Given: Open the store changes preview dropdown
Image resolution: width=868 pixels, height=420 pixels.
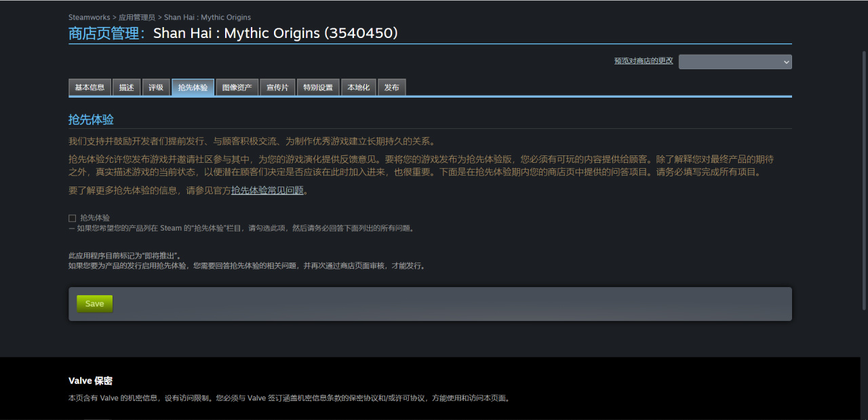Looking at the screenshot, I should pyautogui.click(x=735, y=62).
